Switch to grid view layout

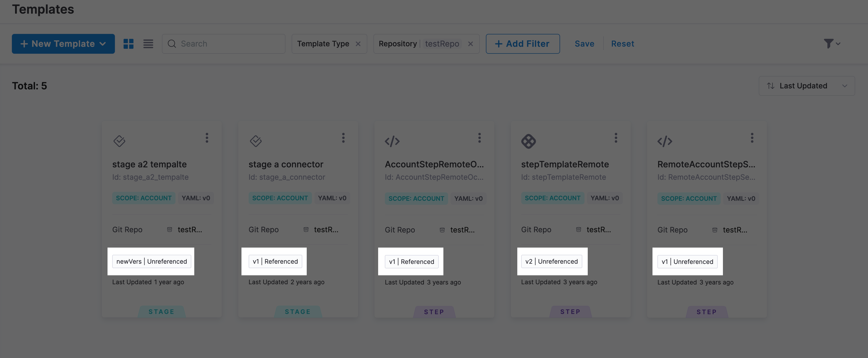[128, 44]
